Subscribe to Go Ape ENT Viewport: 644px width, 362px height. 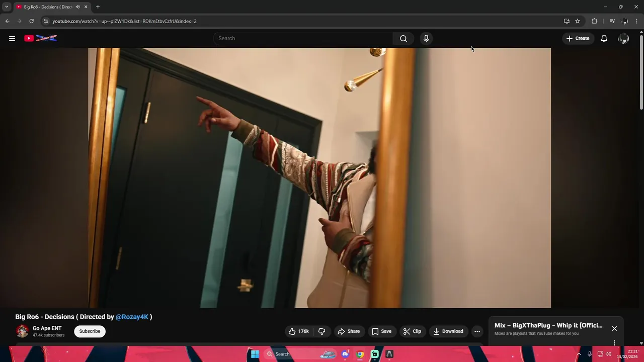pyautogui.click(x=90, y=331)
